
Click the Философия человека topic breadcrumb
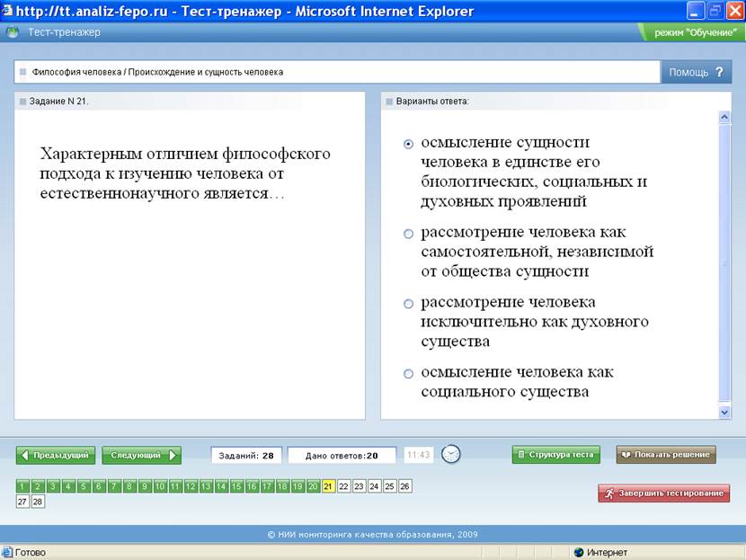tap(157, 72)
